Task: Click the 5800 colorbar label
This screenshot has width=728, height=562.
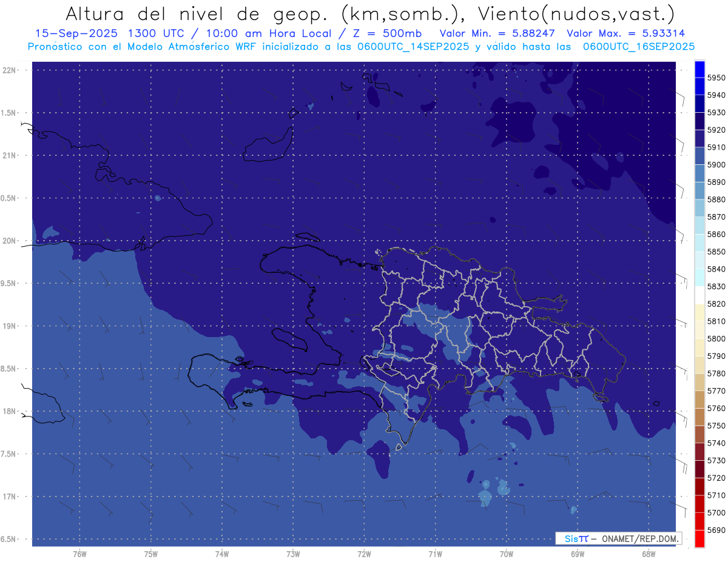Action: 716,338
